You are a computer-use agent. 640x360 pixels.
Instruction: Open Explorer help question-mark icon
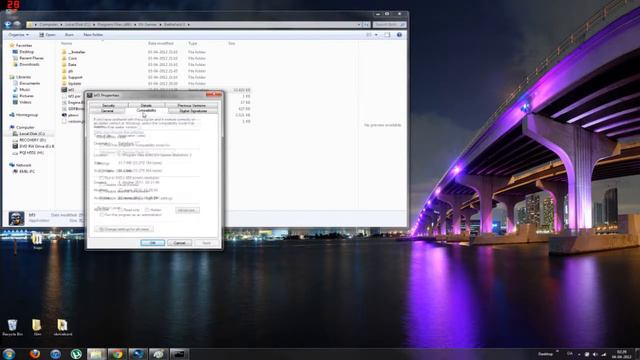(399, 35)
